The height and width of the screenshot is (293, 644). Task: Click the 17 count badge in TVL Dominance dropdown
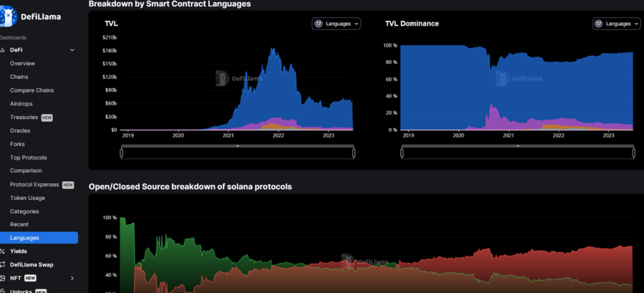(x=598, y=24)
